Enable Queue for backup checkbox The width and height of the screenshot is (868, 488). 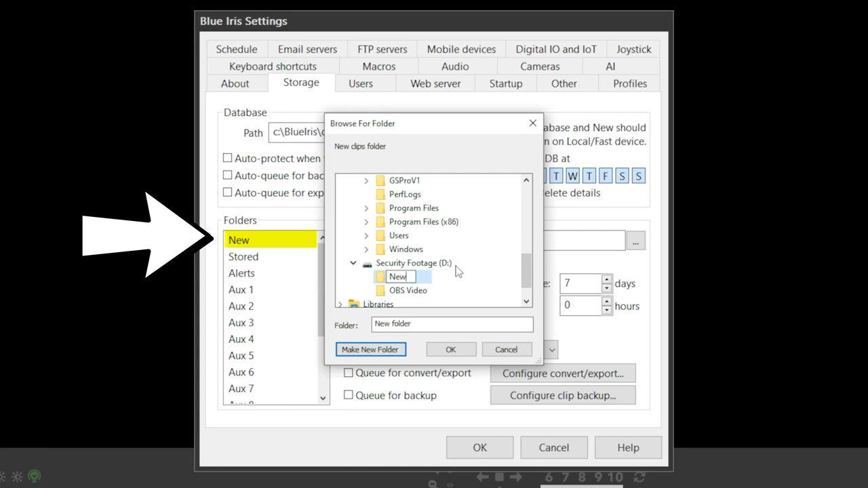tap(349, 394)
